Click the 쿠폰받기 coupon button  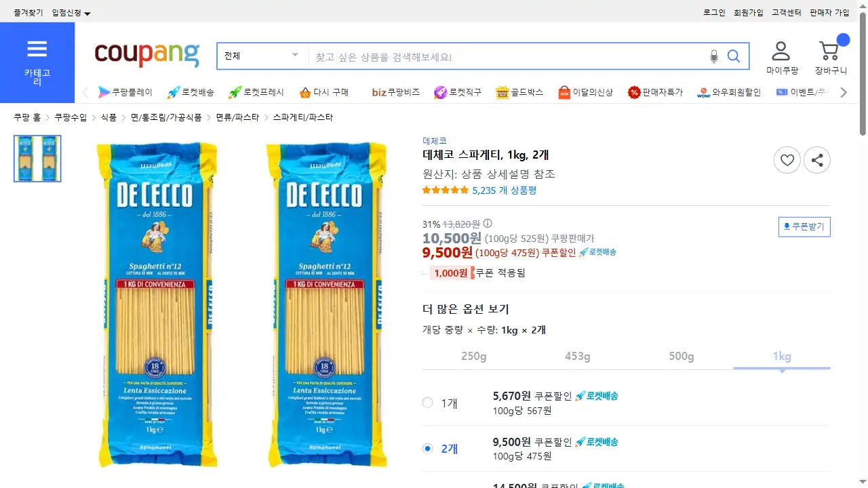click(x=804, y=227)
